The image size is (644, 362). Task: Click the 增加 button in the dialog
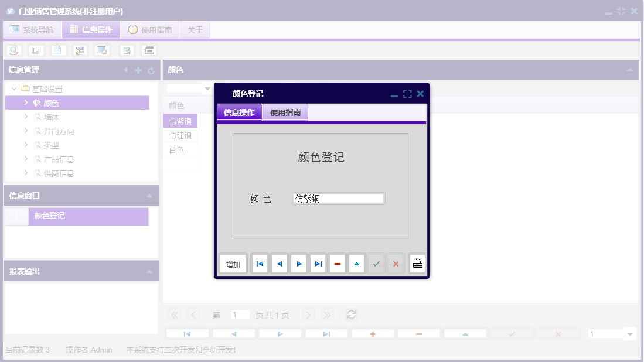tap(233, 264)
